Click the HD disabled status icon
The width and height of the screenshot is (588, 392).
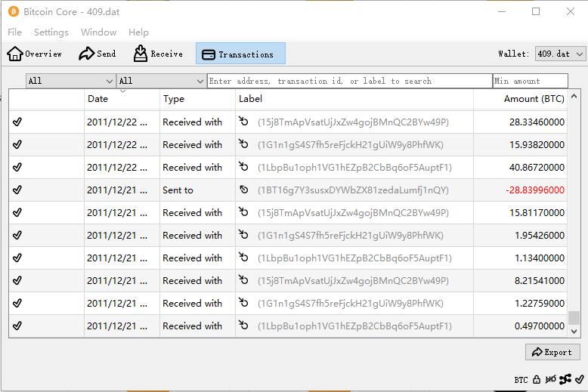click(550, 380)
